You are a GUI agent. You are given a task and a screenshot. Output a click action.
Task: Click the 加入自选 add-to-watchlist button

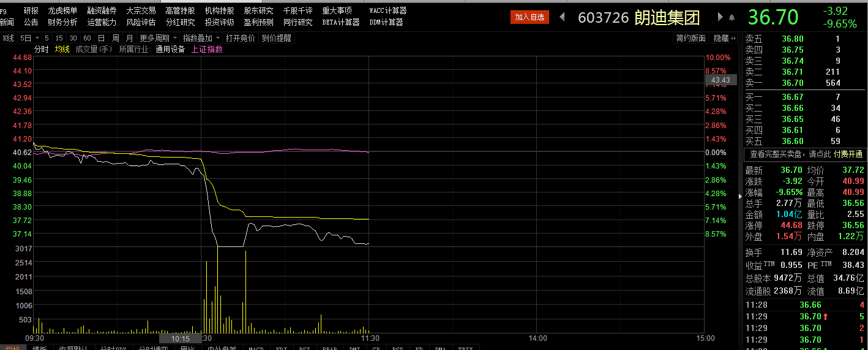[529, 17]
